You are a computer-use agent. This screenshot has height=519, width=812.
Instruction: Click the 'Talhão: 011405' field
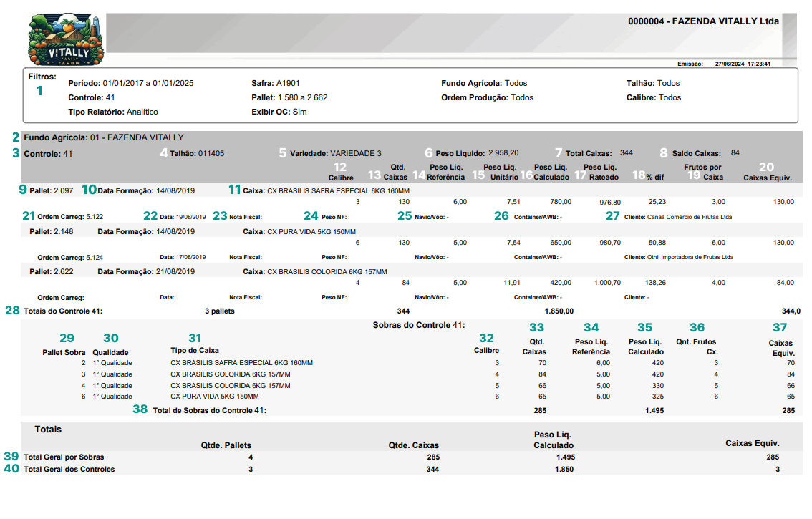coord(197,154)
